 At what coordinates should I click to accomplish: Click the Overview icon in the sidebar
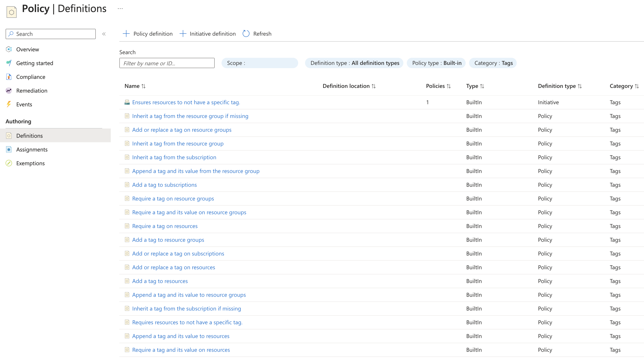(9, 49)
